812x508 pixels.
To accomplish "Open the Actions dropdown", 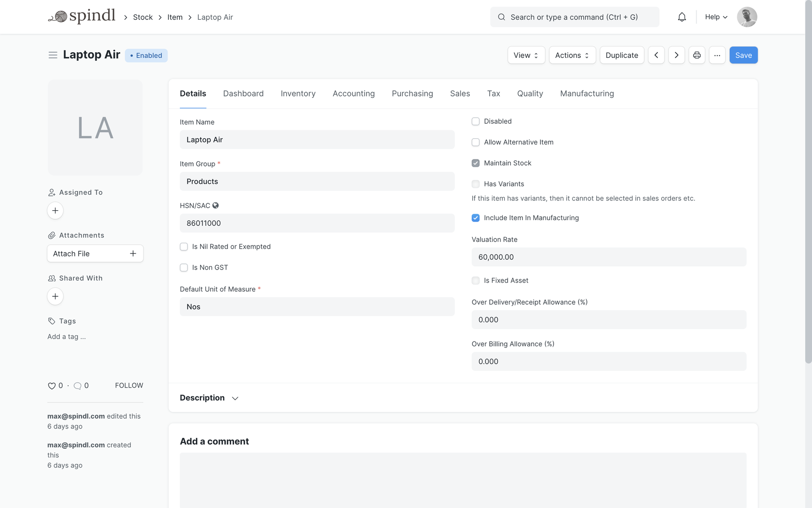I will pyautogui.click(x=572, y=55).
